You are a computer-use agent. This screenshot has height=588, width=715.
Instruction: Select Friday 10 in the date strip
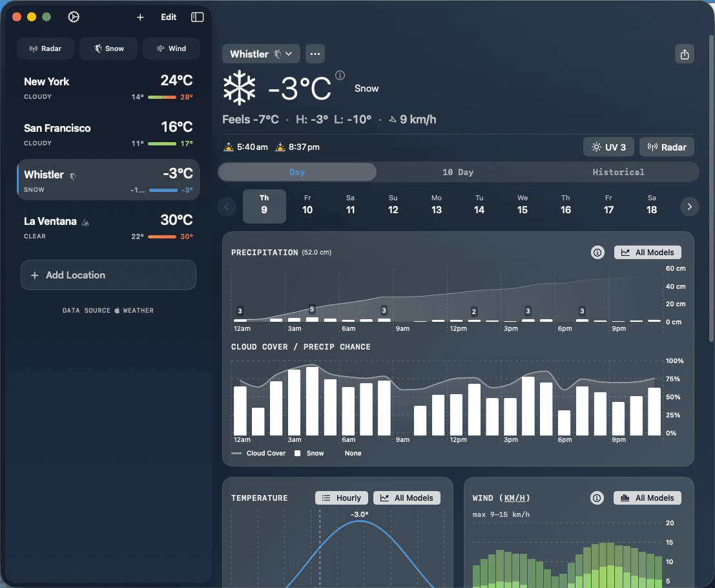click(x=307, y=205)
